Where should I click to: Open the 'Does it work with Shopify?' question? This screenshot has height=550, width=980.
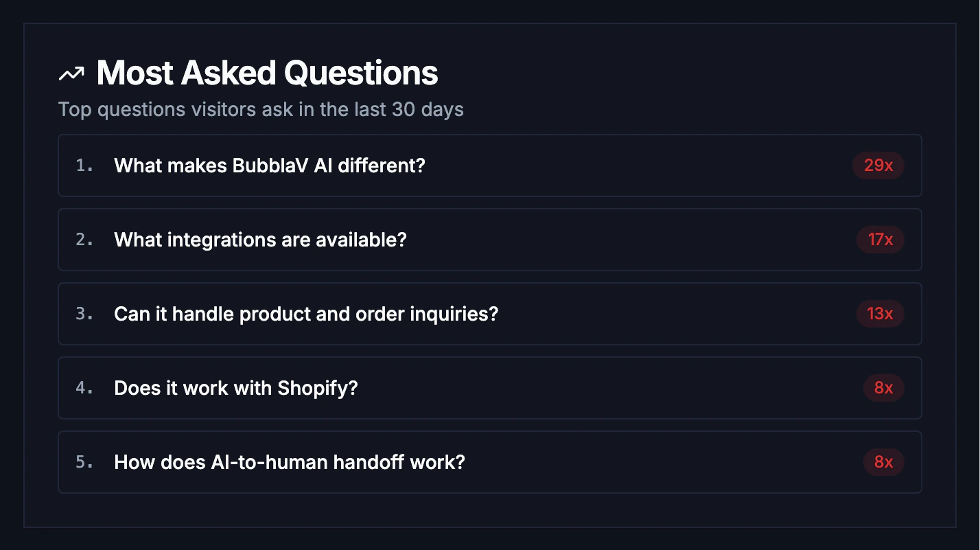pyautogui.click(x=235, y=388)
